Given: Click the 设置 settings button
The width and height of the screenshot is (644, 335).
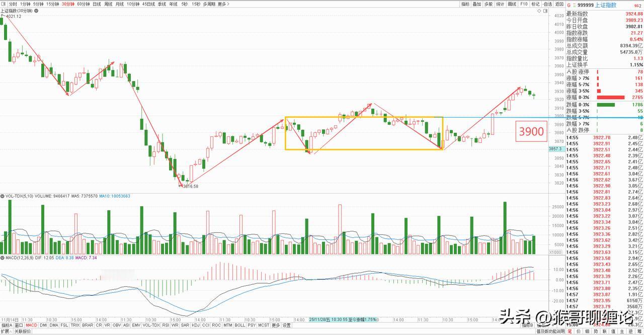Looking at the screenshot, I should (x=287, y=325).
